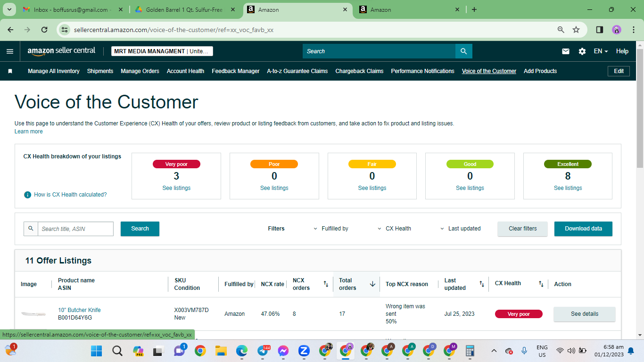644x362 pixels.
Task: Expand the CX Health filter dropdown
Action: [394, 229]
